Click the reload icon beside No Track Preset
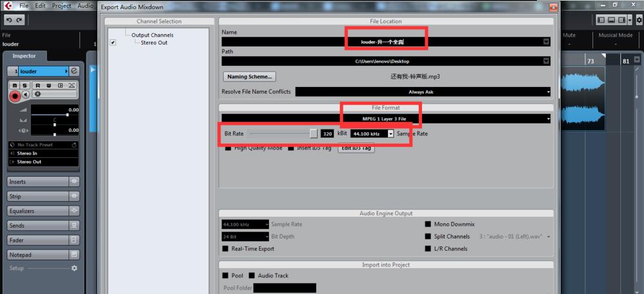Screen dimensions: 644x294 [74, 145]
